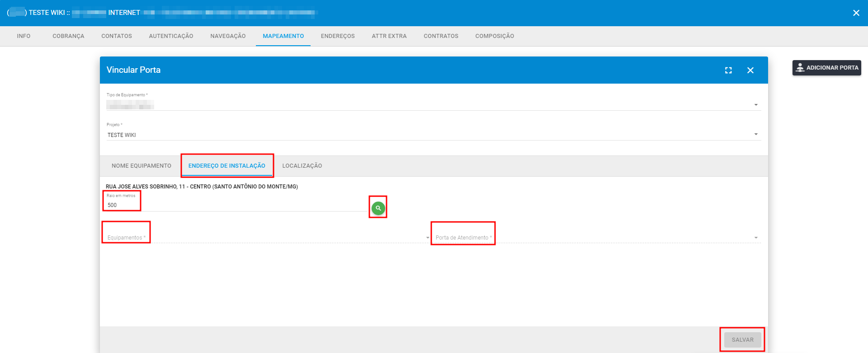This screenshot has height=353, width=868.
Task: Select the Mapeamento tab
Action: [x=283, y=36]
